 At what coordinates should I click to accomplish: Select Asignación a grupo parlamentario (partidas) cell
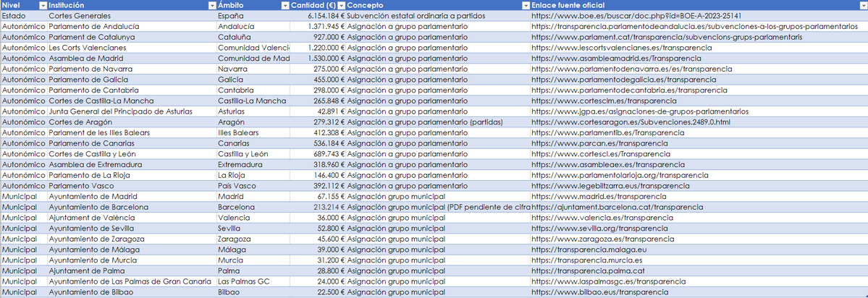pos(439,122)
